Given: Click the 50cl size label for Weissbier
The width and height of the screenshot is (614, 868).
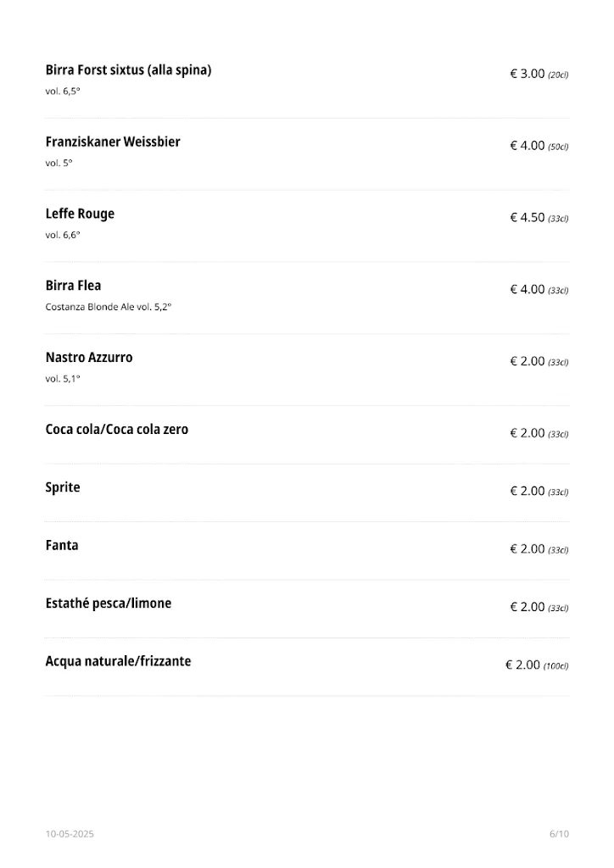Looking at the screenshot, I should tap(558, 147).
